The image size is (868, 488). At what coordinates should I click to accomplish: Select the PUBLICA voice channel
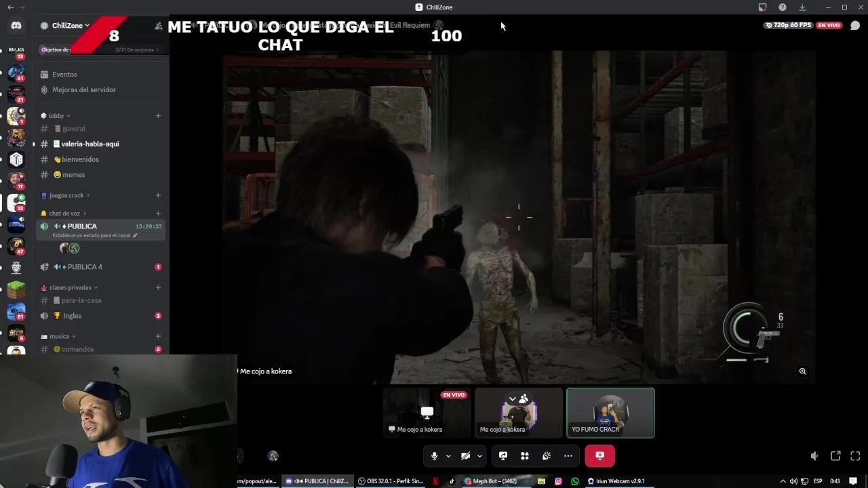82,226
